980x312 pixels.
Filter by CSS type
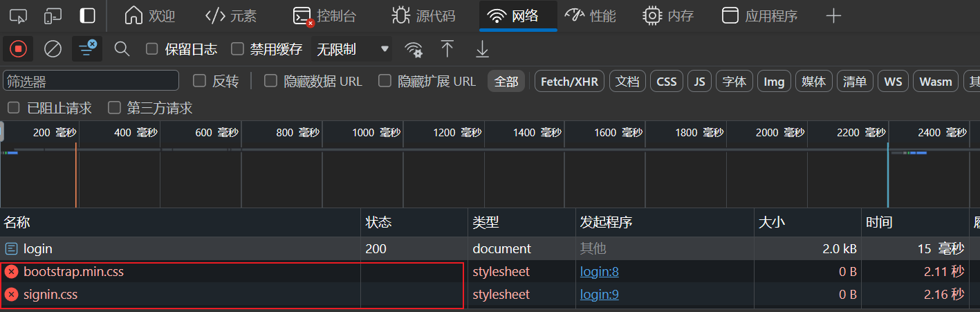pyautogui.click(x=667, y=81)
